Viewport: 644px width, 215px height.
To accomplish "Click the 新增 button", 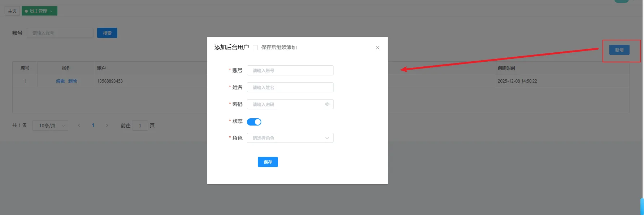I will [619, 50].
